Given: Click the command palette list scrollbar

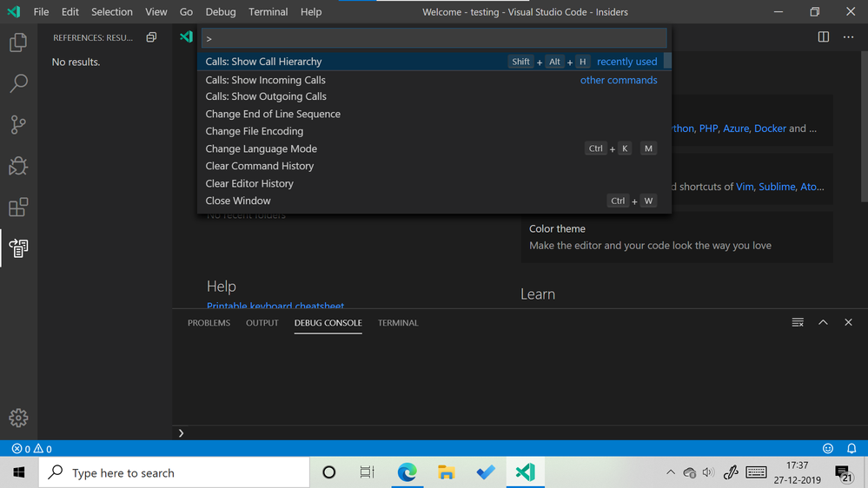Looking at the screenshot, I should (x=667, y=61).
